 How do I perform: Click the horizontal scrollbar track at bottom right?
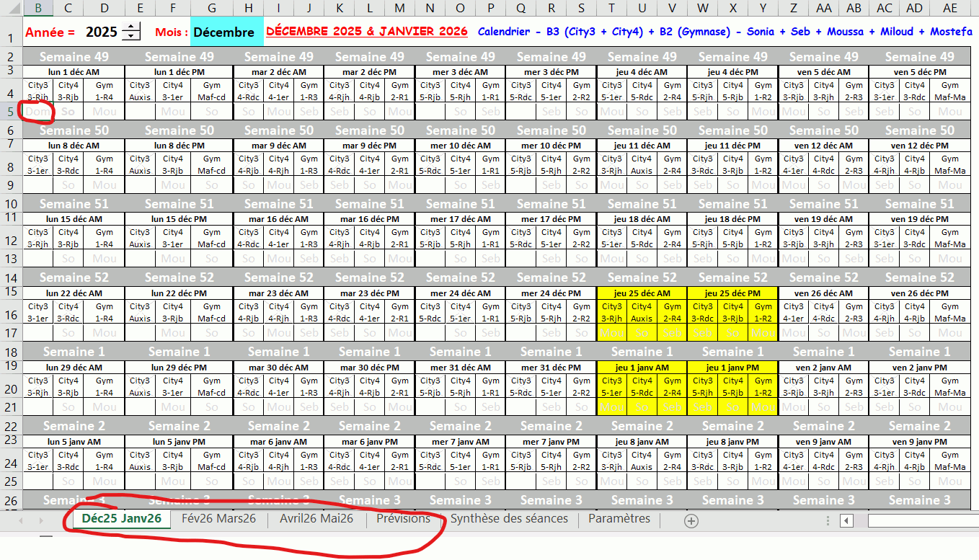click(923, 520)
